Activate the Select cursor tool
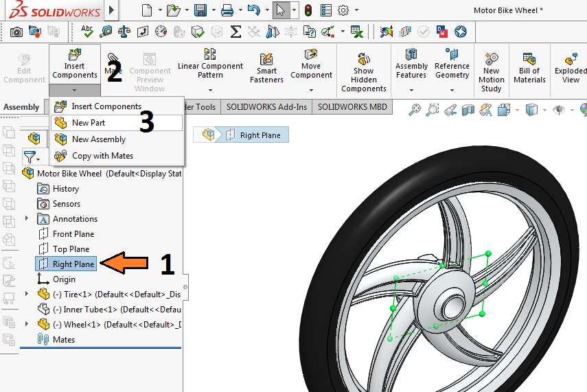 pos(281,10)
